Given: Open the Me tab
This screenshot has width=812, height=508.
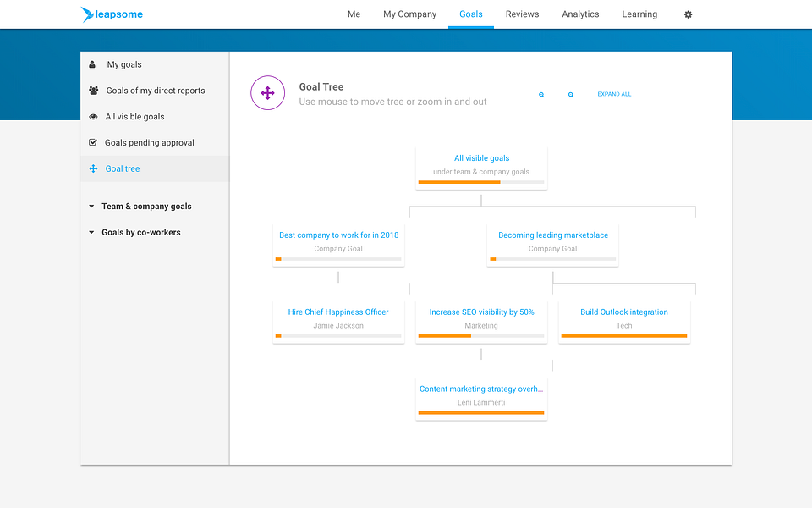Looking at the screenshot, I should pyautogui.click(x=354, y=14).
